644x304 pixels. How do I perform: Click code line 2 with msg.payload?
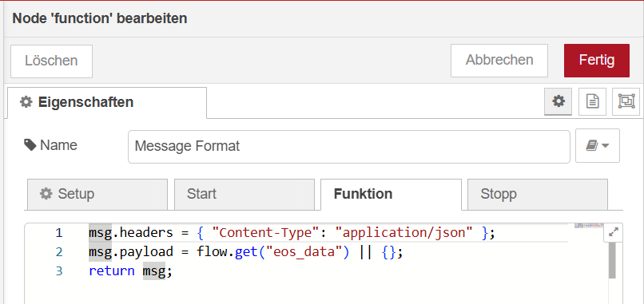tap(246, 252)
